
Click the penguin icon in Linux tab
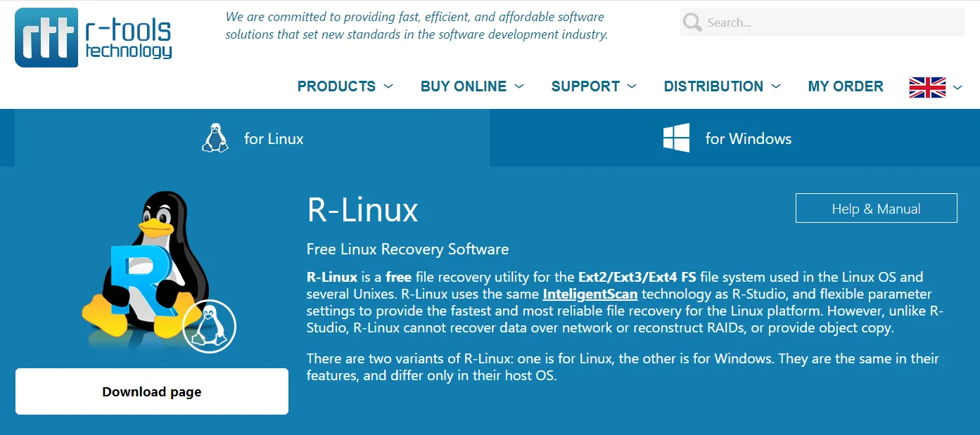(x=215, y=138)
